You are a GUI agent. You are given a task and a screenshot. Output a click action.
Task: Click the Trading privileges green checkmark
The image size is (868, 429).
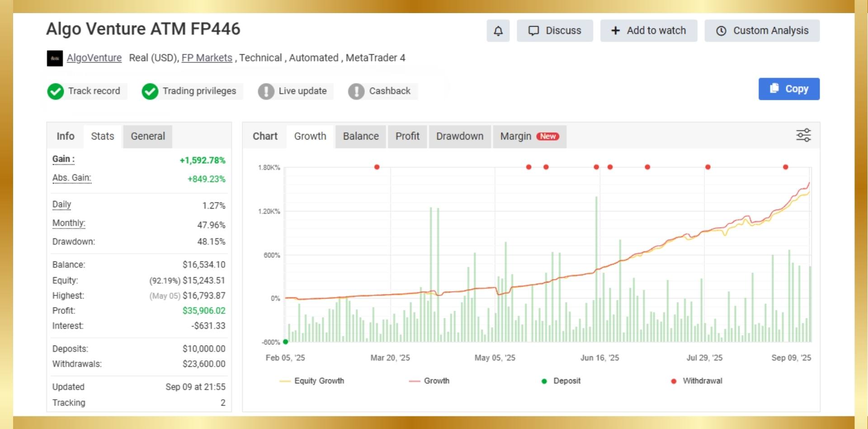coord(150,91)
